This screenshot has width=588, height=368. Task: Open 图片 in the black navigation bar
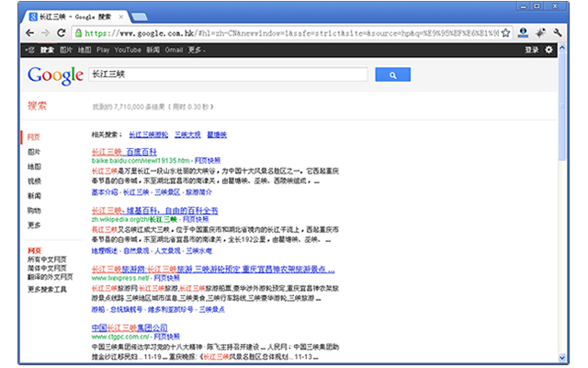[66, 50]
